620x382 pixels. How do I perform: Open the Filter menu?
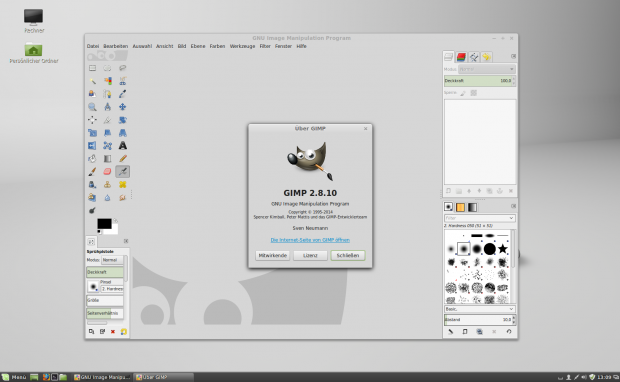click(265, 46)
